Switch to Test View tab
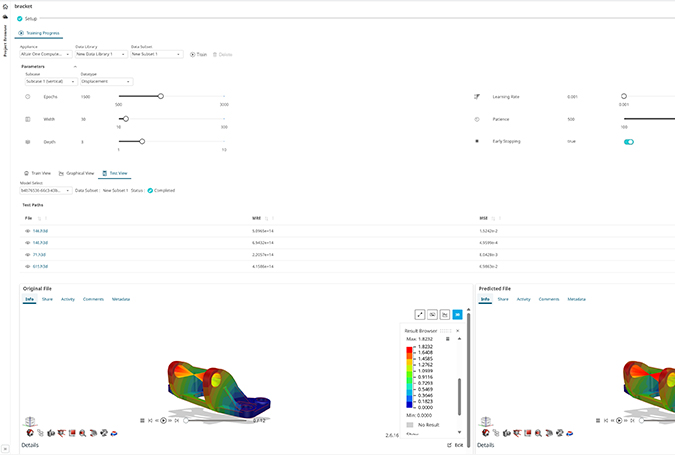Screen dimensions: 675x455 click(115, 173)
